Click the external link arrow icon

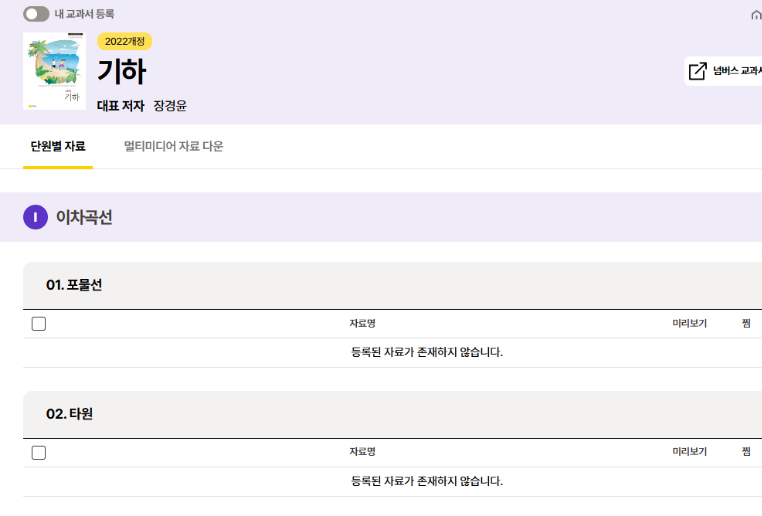[697, 71]
